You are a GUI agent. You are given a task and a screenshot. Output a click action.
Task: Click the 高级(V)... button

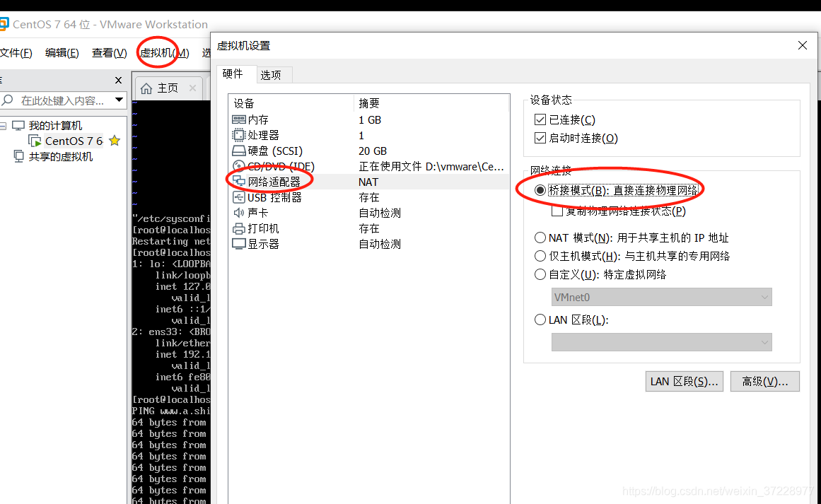pyautogui.click(x=764, y=382)
